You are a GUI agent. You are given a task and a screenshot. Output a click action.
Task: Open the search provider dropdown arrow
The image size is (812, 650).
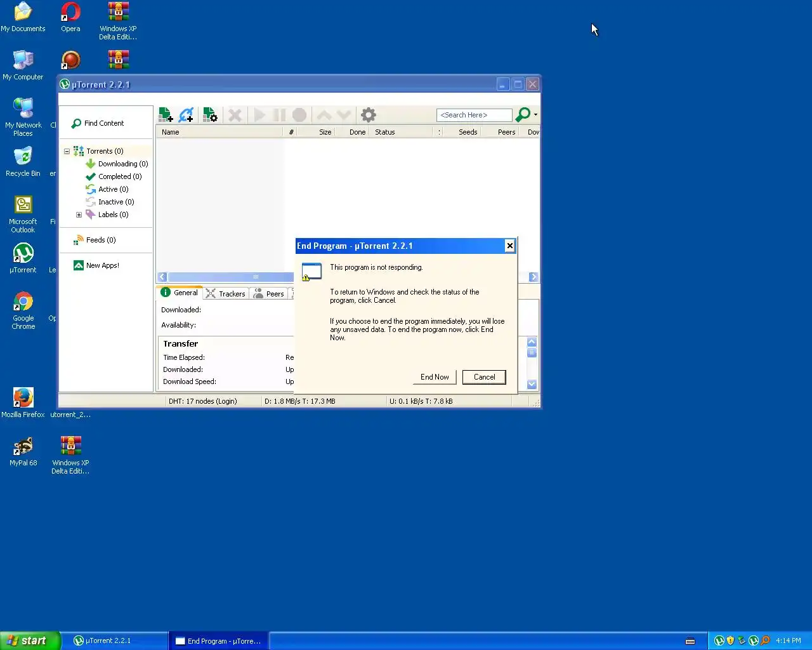coord(536,115)
